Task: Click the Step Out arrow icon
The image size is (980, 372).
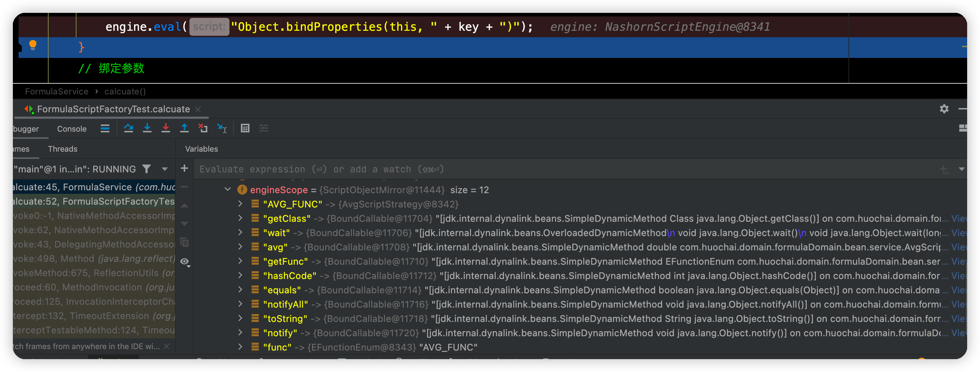Action: point(184,128)
